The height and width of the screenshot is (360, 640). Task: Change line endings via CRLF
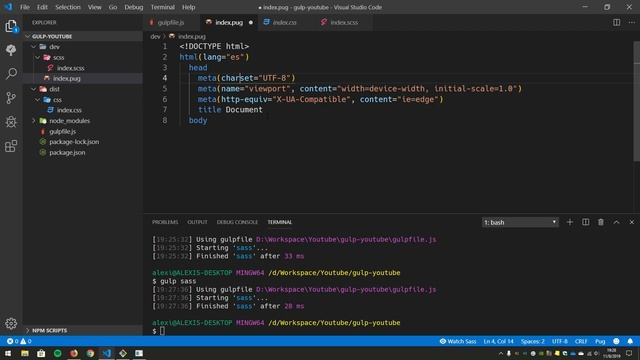click(581, 341)
